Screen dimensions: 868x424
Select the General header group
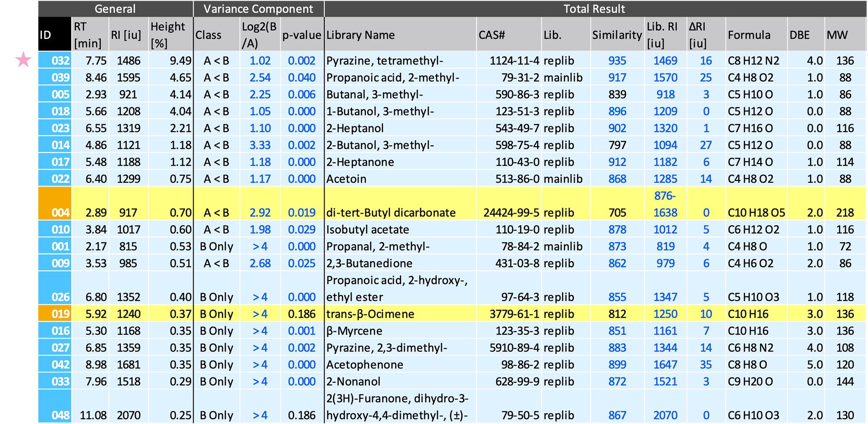pos(115,9)
